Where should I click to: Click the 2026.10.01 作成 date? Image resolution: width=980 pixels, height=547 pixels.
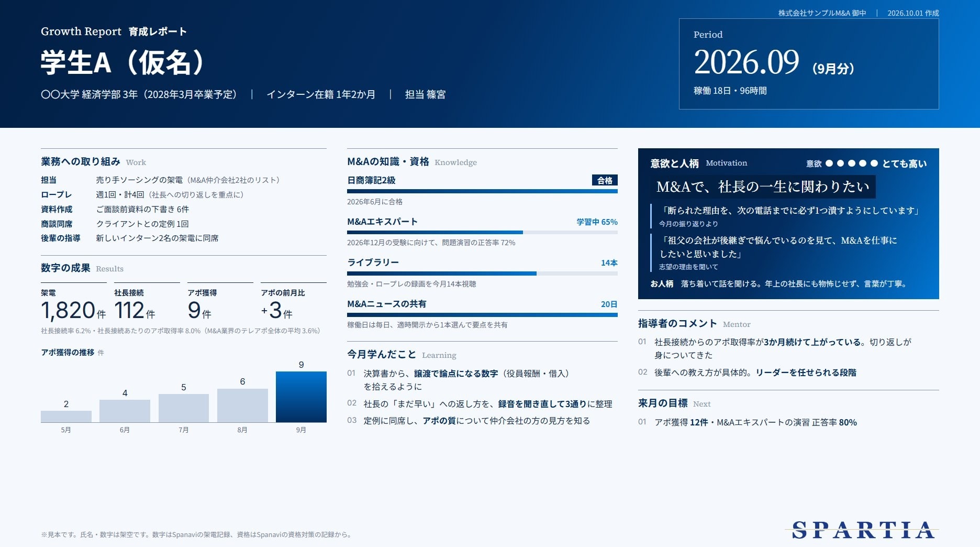point(913,13)
